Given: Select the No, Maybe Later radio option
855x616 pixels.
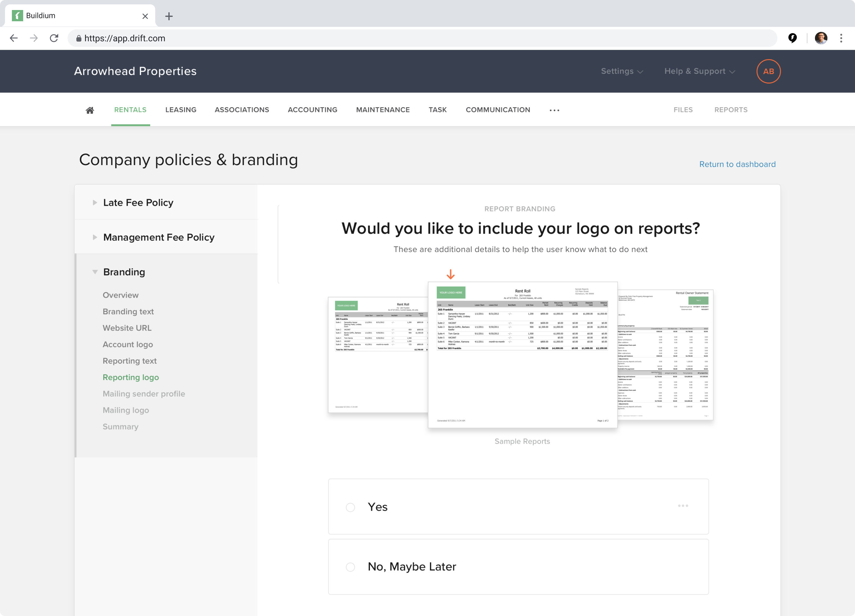Looking at the screenshot, I should click(350, 567).
